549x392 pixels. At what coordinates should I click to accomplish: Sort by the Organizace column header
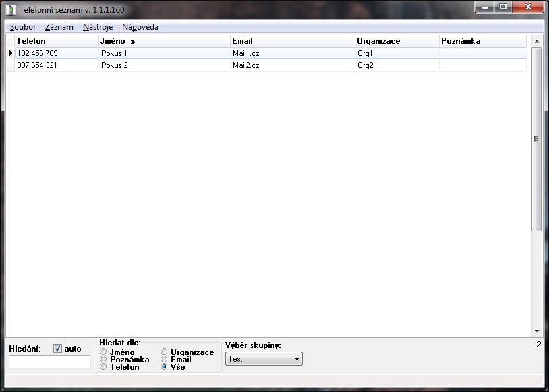397,41
